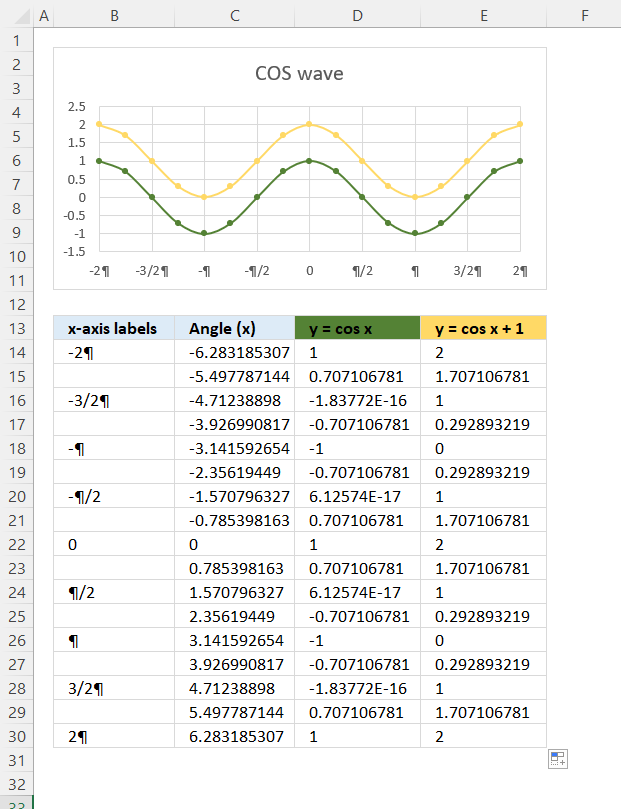Select cell containing -6.283185307
Screen dimensions: 621x809
point(235,352)
